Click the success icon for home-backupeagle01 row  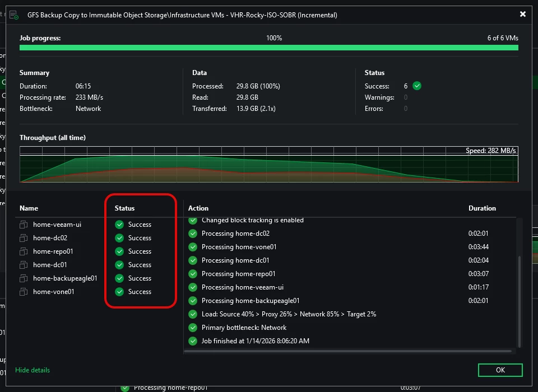[119, 278]
